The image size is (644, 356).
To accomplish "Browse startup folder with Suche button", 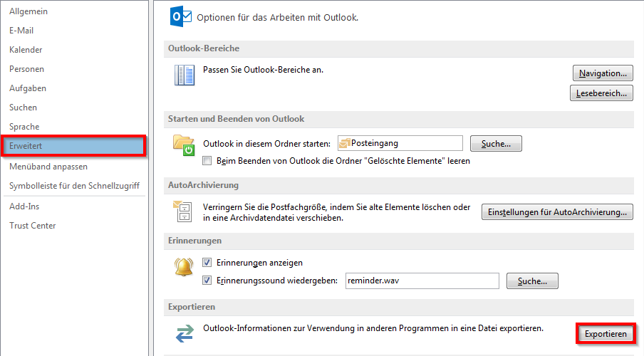I will (x=496, y=144).
